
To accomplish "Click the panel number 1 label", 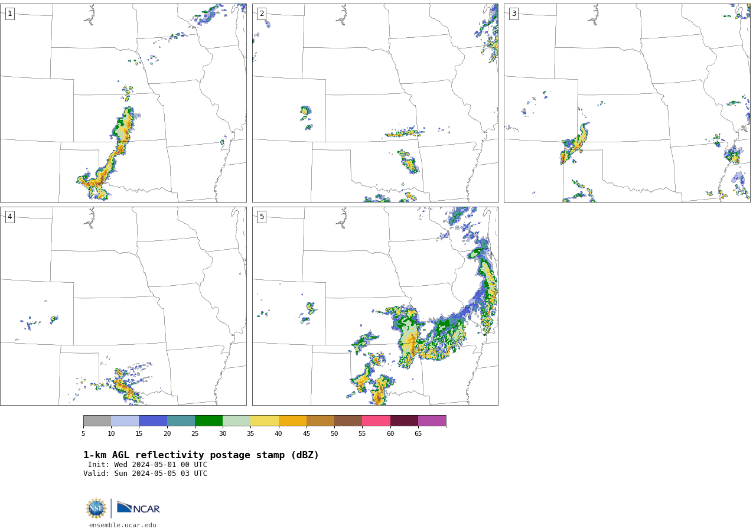I will click(x=9, y=14).
